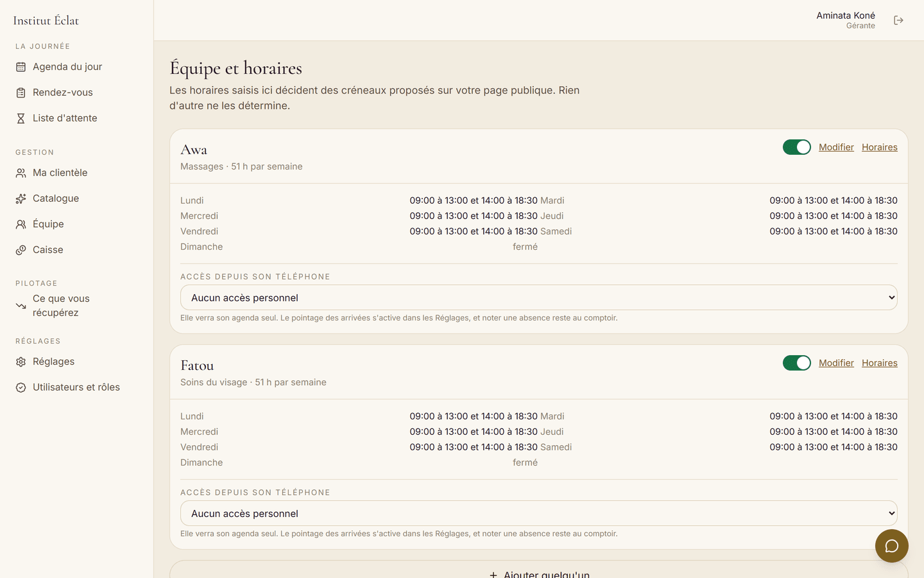Click the Caisse coins icon

click(x=21, y=250)
